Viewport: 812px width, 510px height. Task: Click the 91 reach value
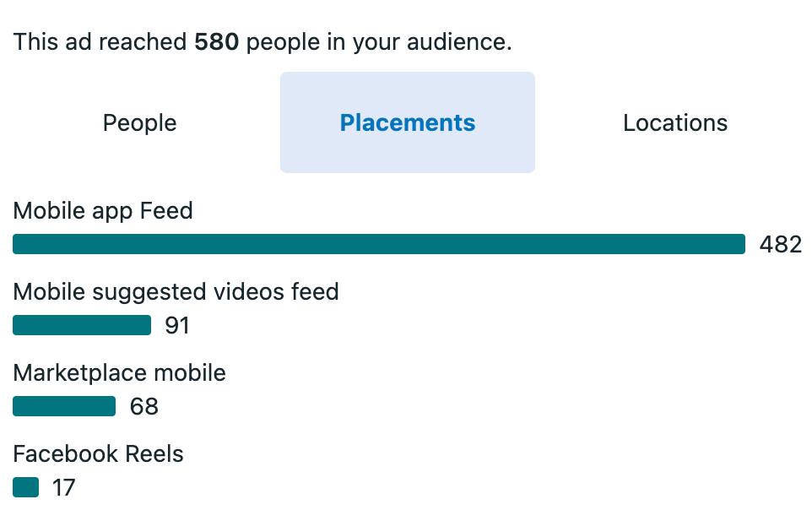click(x=177, y=325)
